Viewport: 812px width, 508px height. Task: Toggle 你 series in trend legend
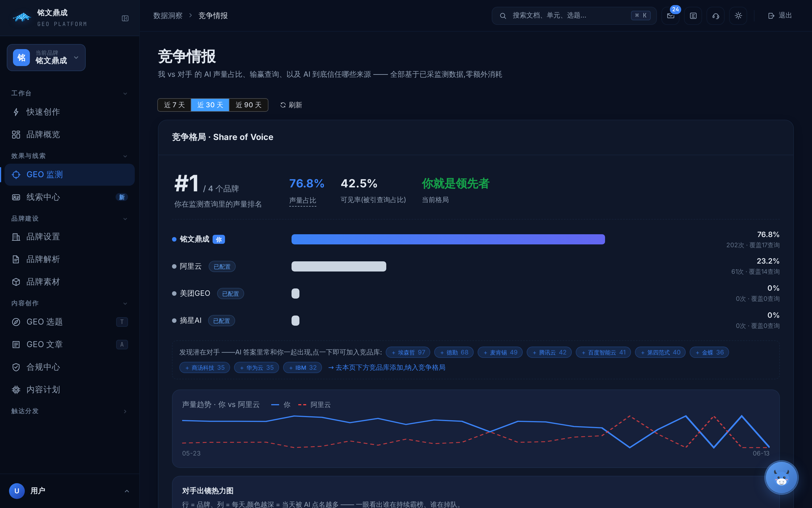281,405
